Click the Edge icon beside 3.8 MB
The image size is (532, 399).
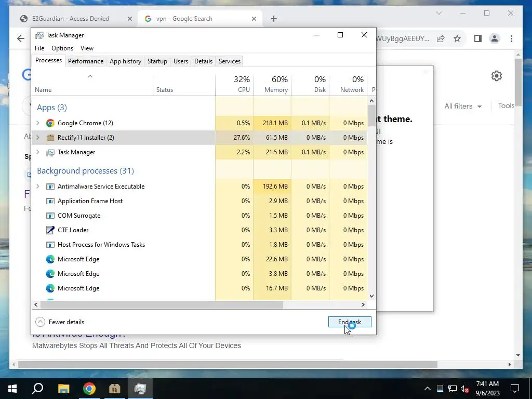pyautogui.click(x=50, y=274)
